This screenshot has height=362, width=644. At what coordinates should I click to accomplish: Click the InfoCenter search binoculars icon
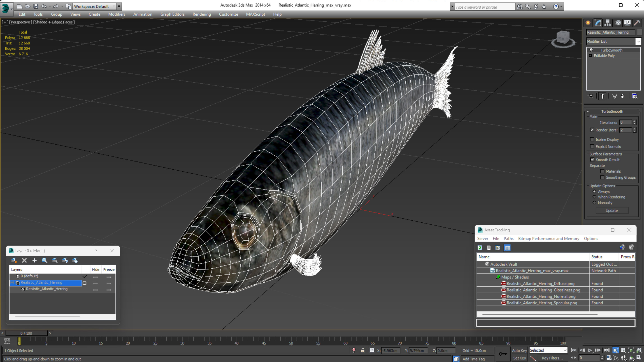tap(520, 7)
